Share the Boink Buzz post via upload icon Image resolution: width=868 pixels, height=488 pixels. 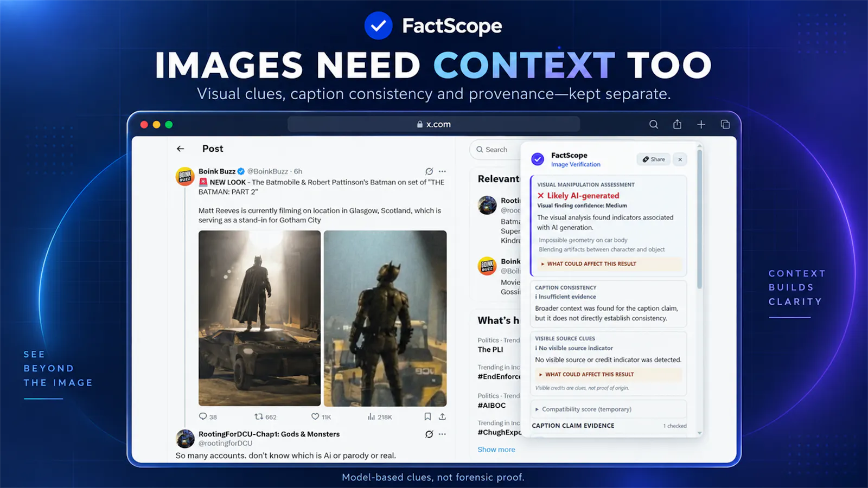(x=443, y=416)
